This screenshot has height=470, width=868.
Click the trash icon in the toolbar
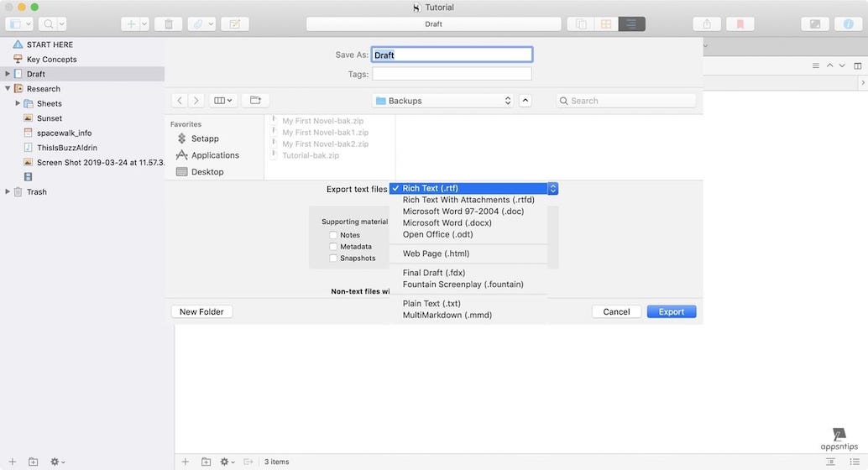169,24
